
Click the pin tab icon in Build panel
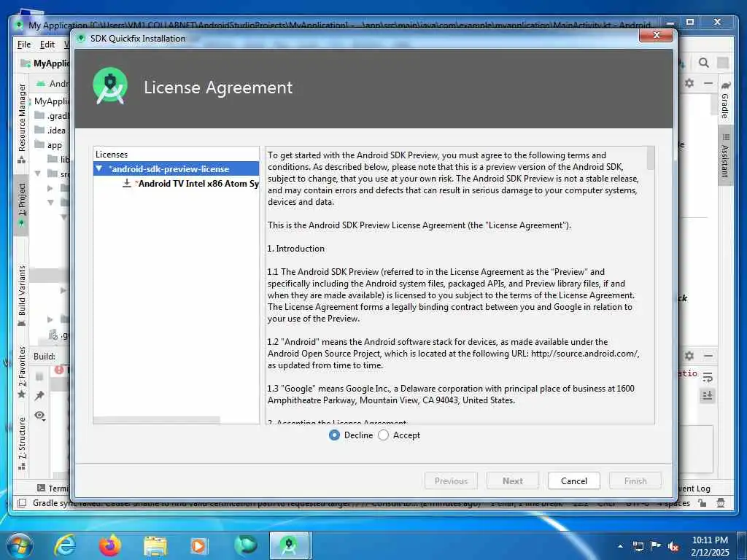(x=39, y=395)
